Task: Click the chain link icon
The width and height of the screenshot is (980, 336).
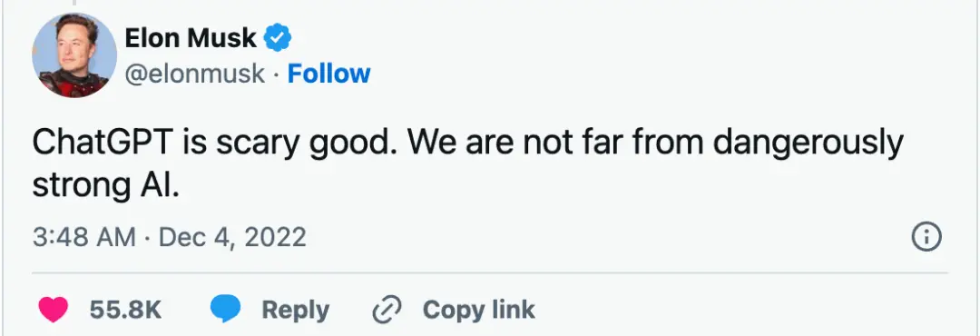Action: point(387,310)
